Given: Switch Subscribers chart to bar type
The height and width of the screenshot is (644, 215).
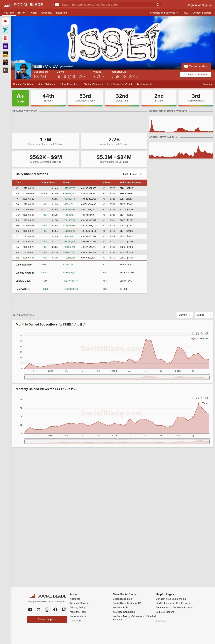Looking at the screenshot, I should click(206, 333).
